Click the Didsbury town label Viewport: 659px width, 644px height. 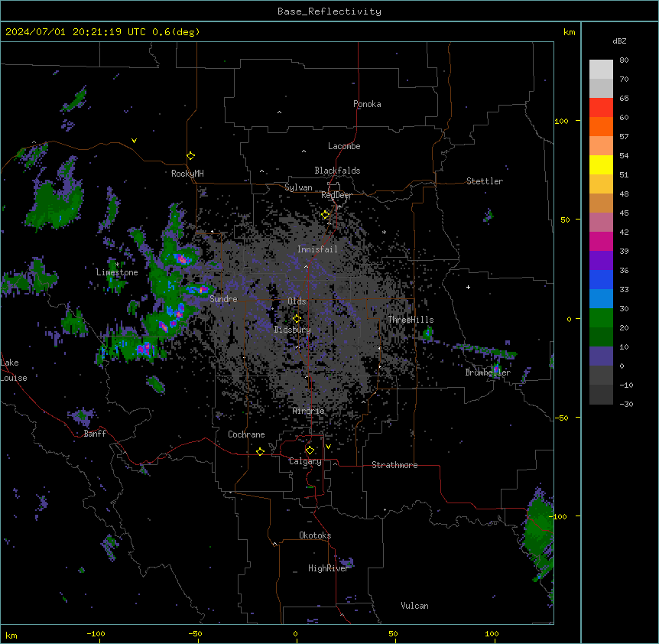[x=293, y=330]
